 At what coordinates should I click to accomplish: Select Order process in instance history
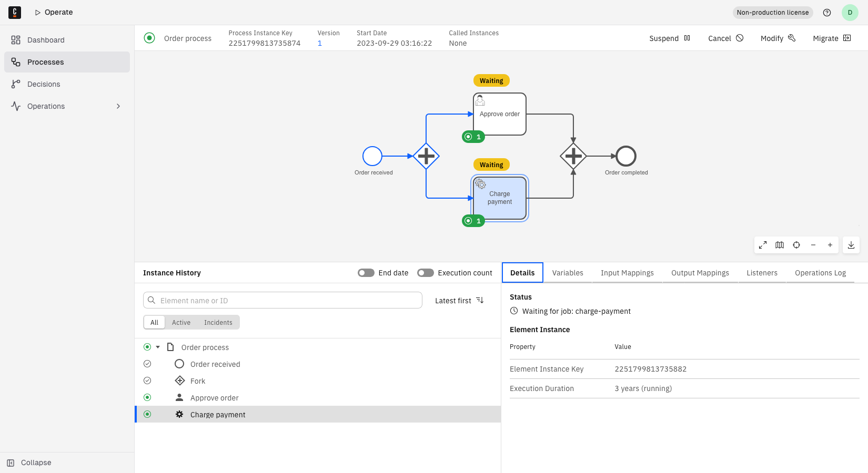click(318, 347)
